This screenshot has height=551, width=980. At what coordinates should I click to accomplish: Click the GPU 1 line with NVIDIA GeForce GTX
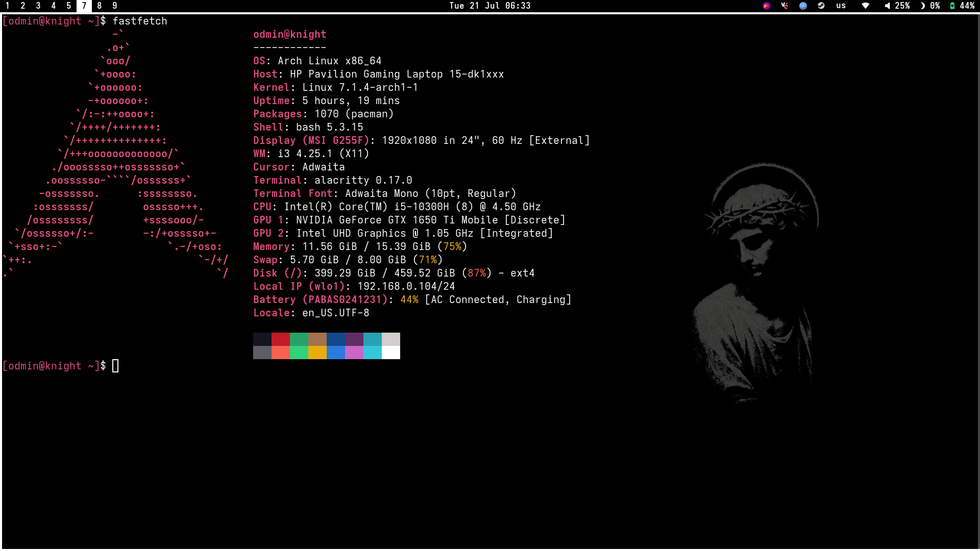(409, 220)
